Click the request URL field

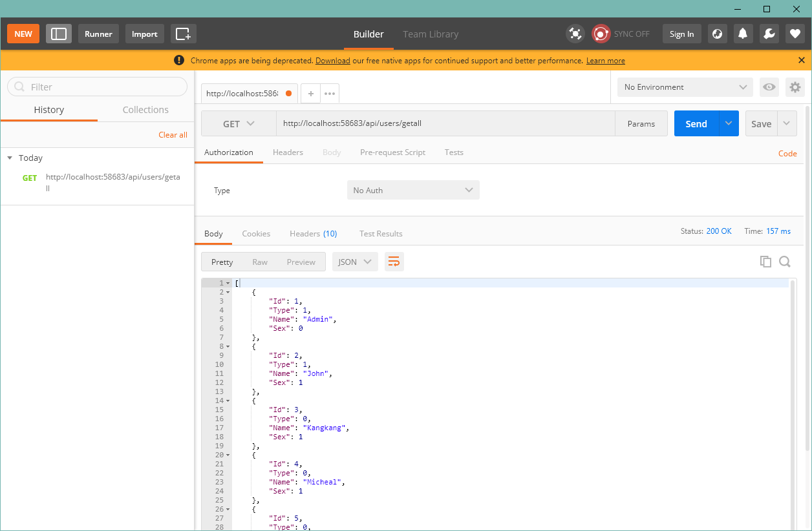(445, 124)
